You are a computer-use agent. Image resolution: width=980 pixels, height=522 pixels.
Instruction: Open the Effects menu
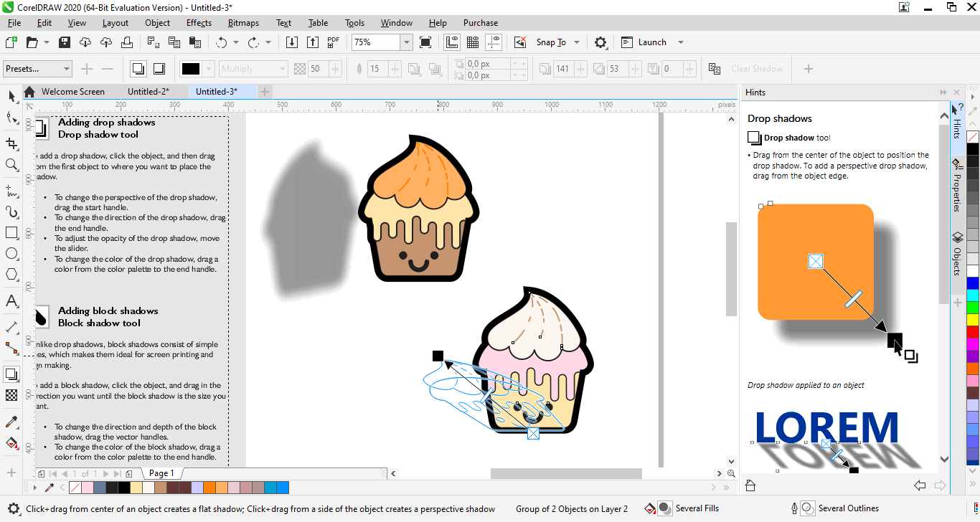(199, 23)
